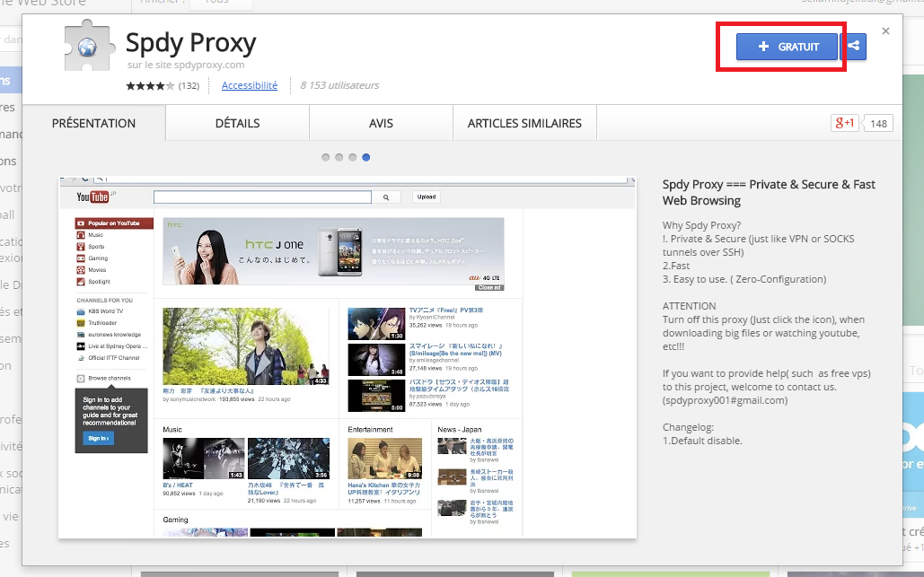Click the '8 153 utilisateurs' text
This screenshot has height=577, width=924.
coord(339,85)
